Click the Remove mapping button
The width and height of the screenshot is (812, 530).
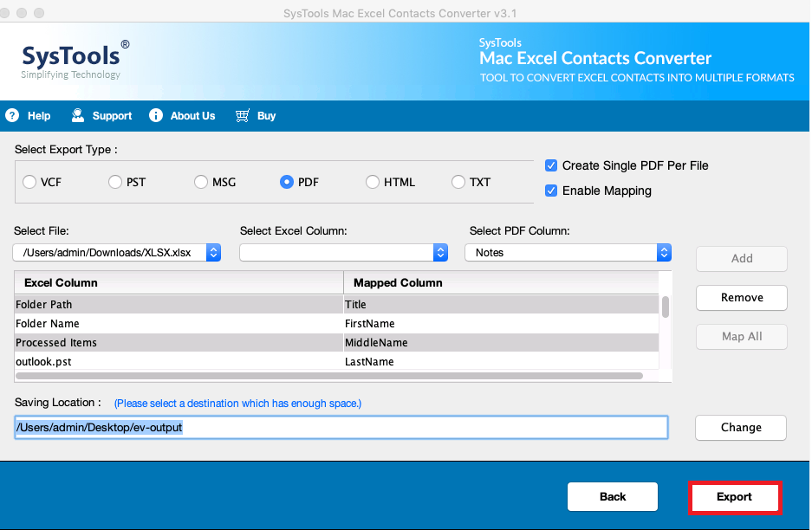click(x=742, y=298)
